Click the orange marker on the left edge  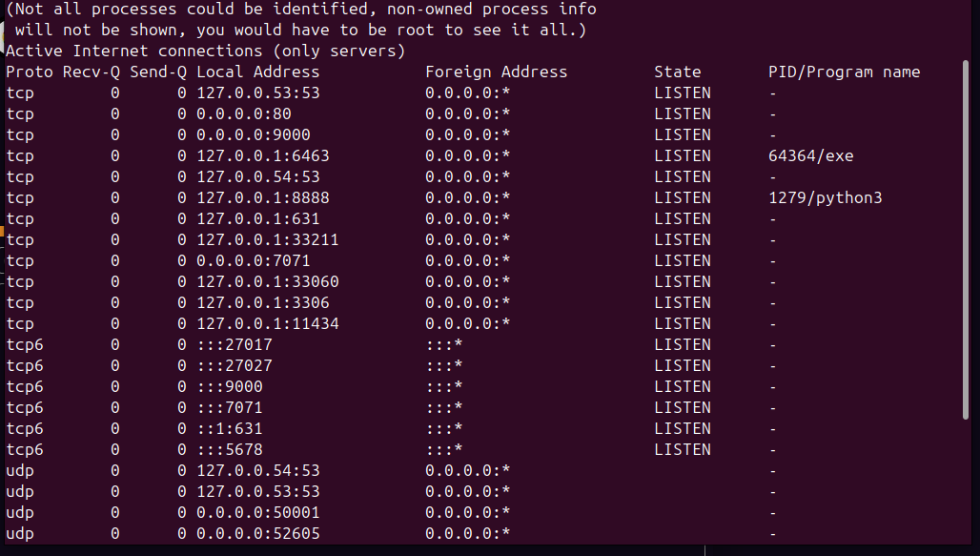[x=3, y=229]
